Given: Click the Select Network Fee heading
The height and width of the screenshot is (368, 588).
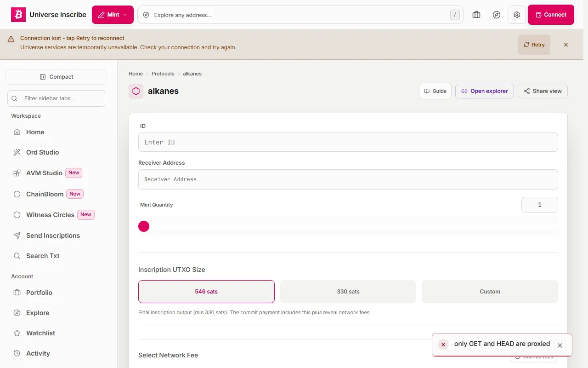Looking at the screenshot, I should coord(168,355).
